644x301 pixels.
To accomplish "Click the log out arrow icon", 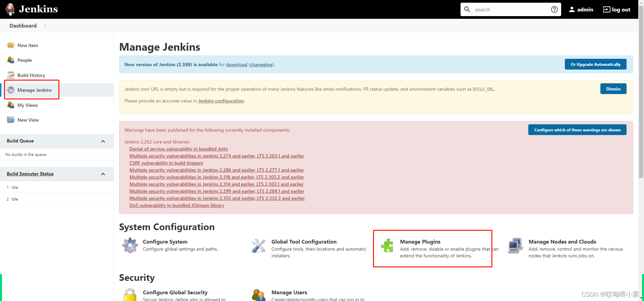I will pyautogui.click(x=606, y=9).
